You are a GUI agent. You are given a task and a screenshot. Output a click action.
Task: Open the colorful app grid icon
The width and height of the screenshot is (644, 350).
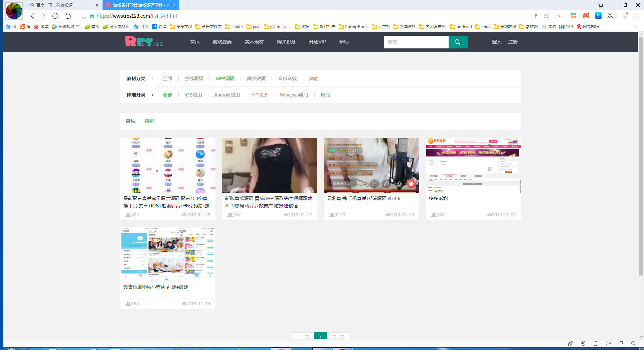[574, 16]
